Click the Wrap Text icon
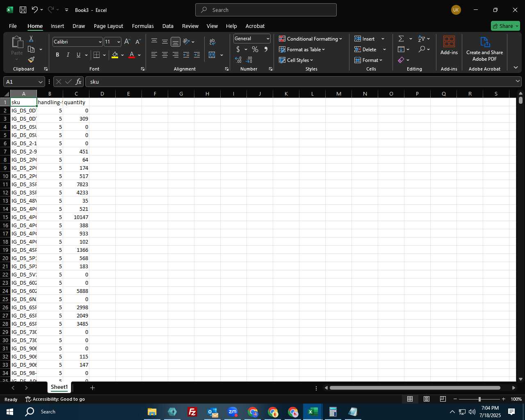The image size is (525, 420). (212, 42)
